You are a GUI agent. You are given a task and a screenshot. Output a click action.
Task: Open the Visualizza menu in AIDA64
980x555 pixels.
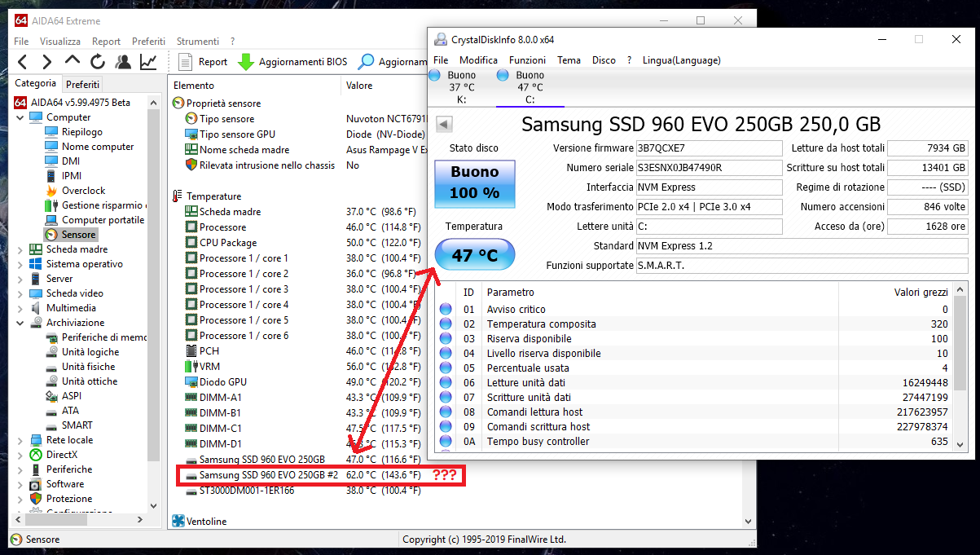(x=60, y=41)
